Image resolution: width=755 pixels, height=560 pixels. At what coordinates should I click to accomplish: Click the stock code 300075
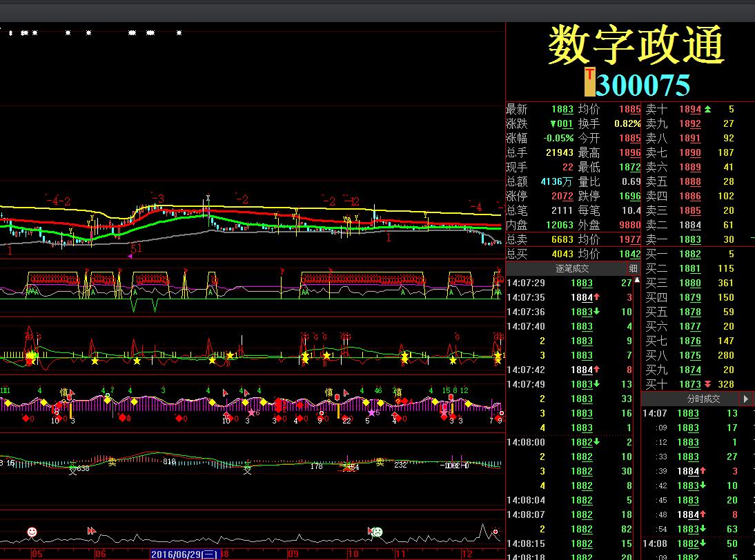643,85
